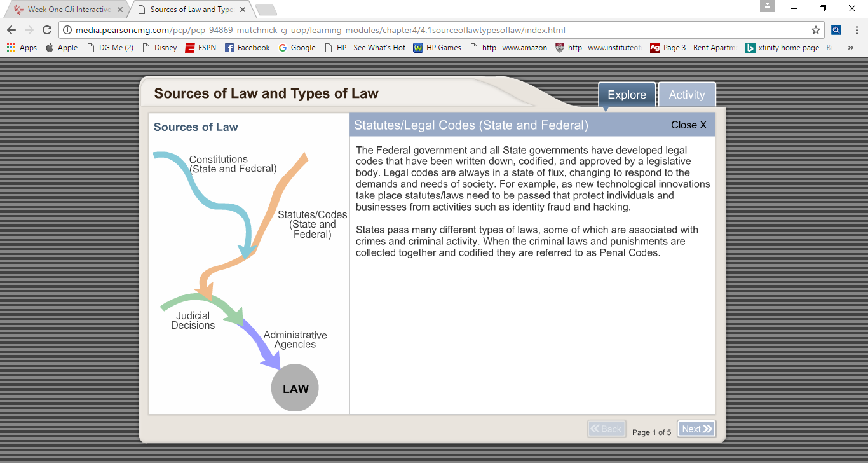Bookmark this page with the star icon
Image resolution: width=868 pixels, height=463 pixels.
click(x=815, y=30)
